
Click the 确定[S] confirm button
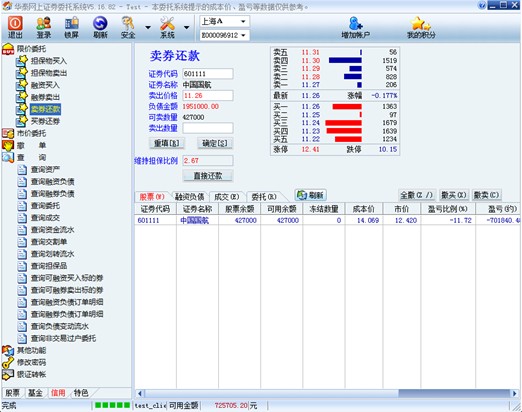point(215,143)
